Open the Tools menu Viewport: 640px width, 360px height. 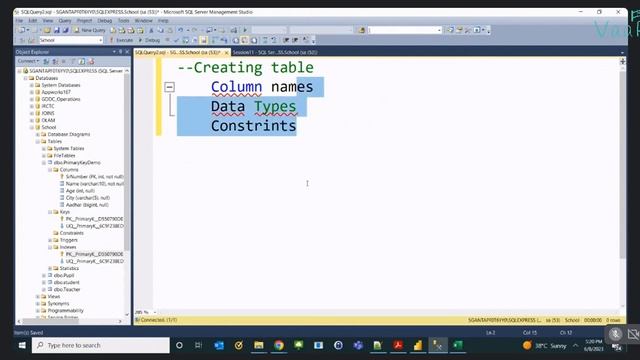point(123,20)
